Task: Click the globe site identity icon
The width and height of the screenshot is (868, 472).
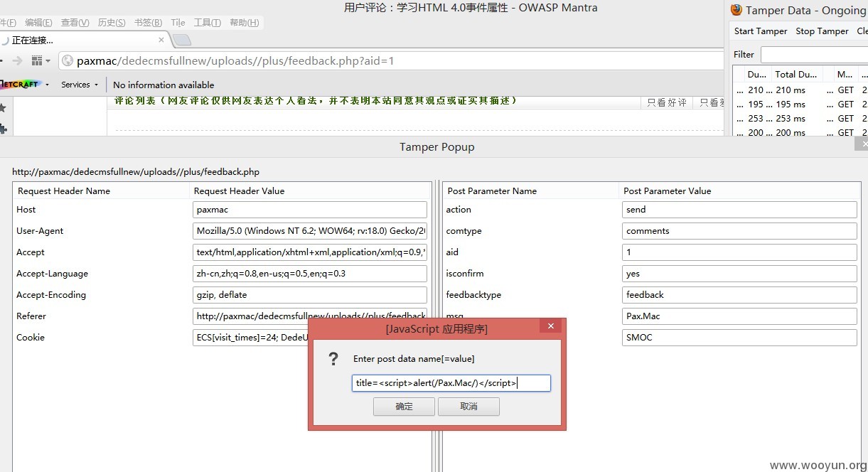Action: coord(68,61)
